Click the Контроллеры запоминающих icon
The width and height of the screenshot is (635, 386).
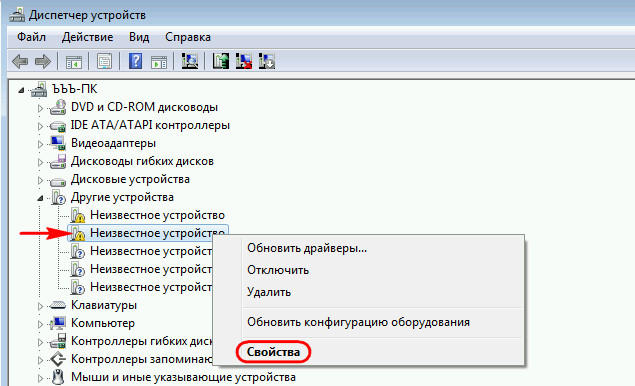click(58, 359)
